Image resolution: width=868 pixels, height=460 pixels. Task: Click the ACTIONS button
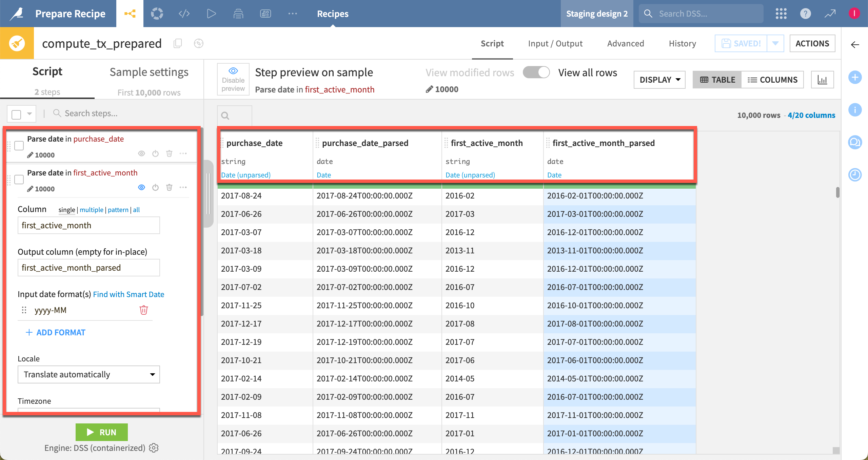click(x=812, y=43)
